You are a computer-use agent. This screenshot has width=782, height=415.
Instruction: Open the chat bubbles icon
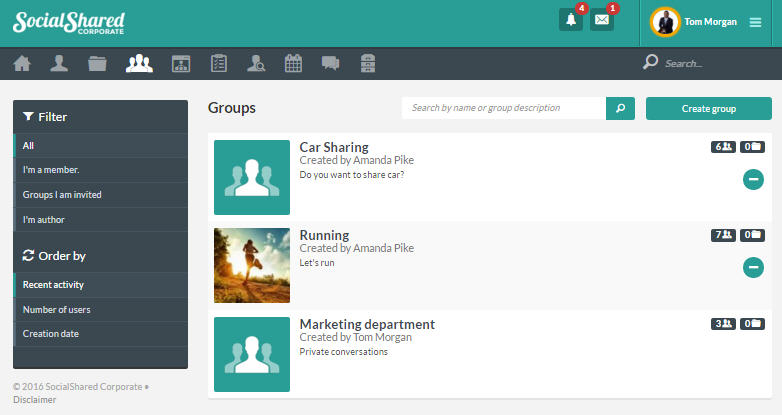(330, 63)
